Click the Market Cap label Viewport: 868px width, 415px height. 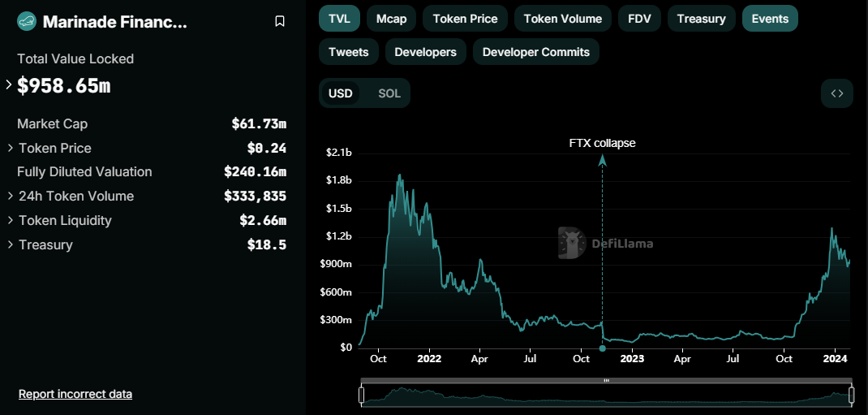(x=52, y=124)
